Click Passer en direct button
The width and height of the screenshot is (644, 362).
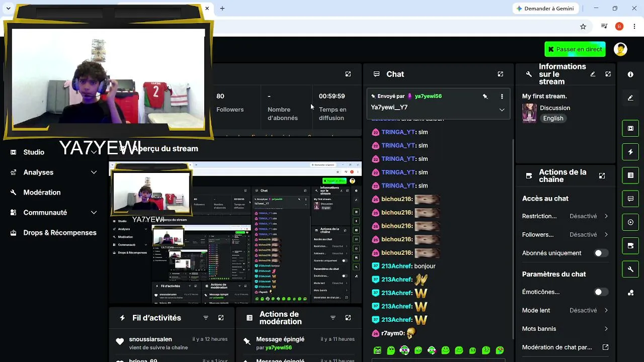coord(575,49)
